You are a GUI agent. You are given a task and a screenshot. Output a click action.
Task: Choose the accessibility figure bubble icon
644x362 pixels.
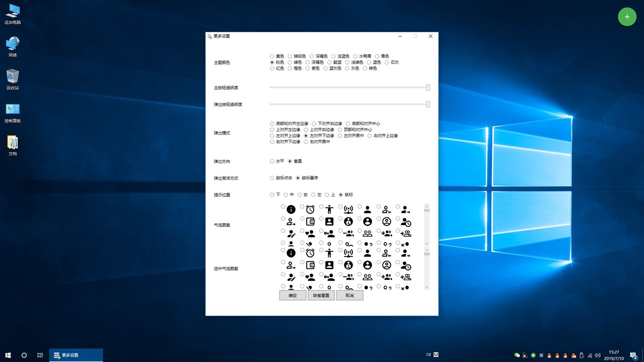tap(329, 209)
